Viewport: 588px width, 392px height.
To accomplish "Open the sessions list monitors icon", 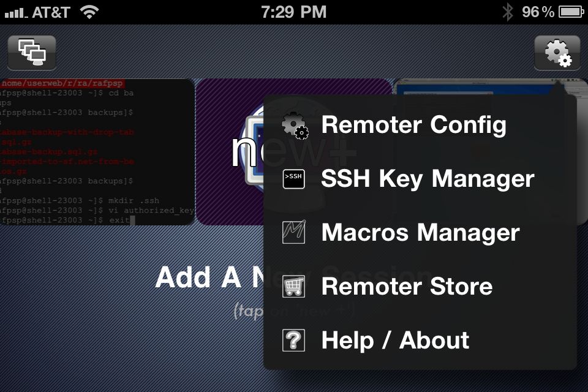I will pyautogui.click(x=32, y=53).
